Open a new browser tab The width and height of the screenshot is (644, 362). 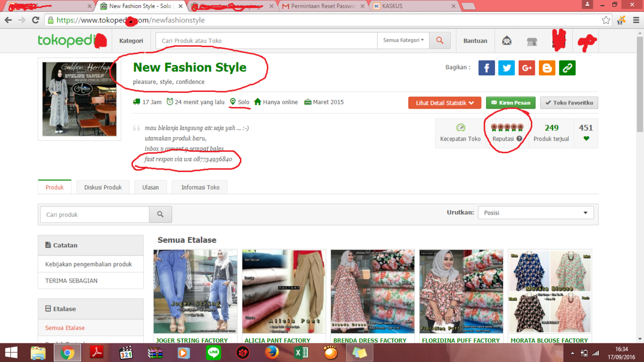click(468, 6)
